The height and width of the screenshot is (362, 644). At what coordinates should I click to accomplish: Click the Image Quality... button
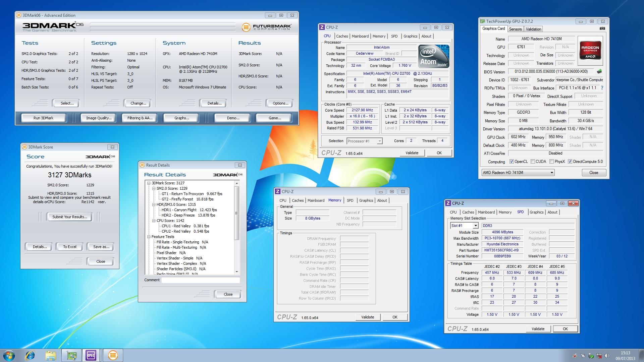coord(99,118)
